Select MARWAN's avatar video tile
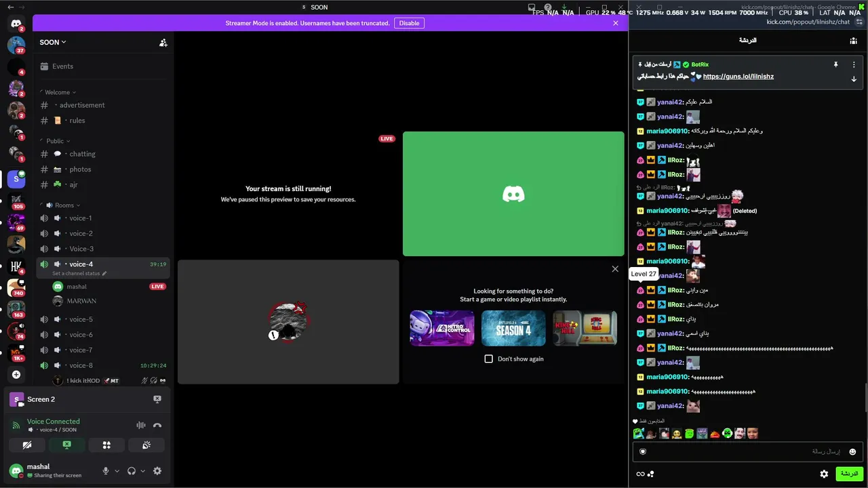Image resolution: width=868 pixels, height=488 pixels. 288,322
